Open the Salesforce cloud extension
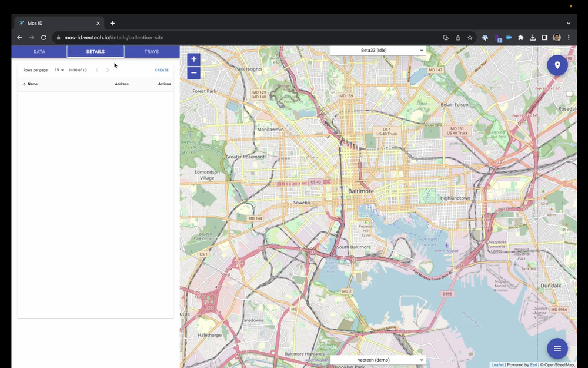 click(x=509, y=38)
